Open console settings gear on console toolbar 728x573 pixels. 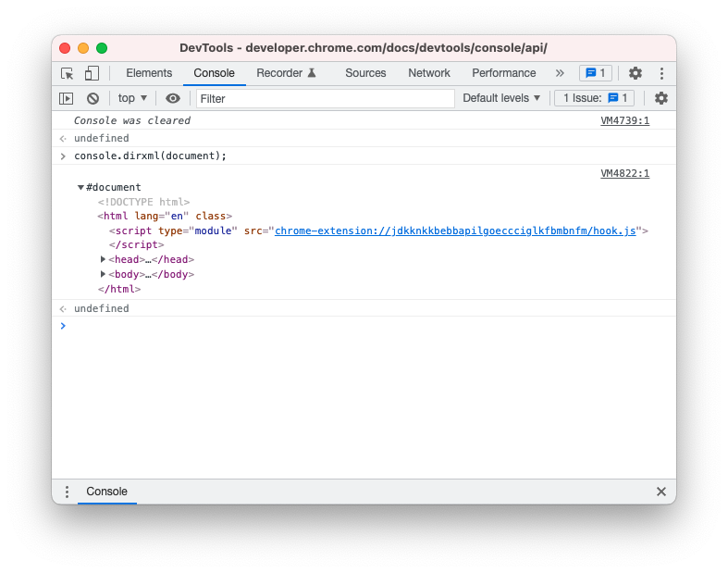pyautogui.click(x=660, y=98)
